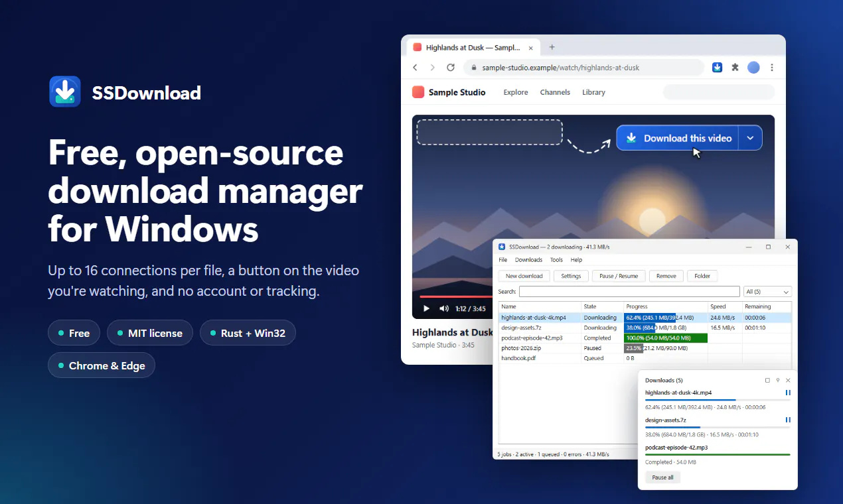Click the Pause all button
Screen dimensions: 843x504
(x=662, y=477)
